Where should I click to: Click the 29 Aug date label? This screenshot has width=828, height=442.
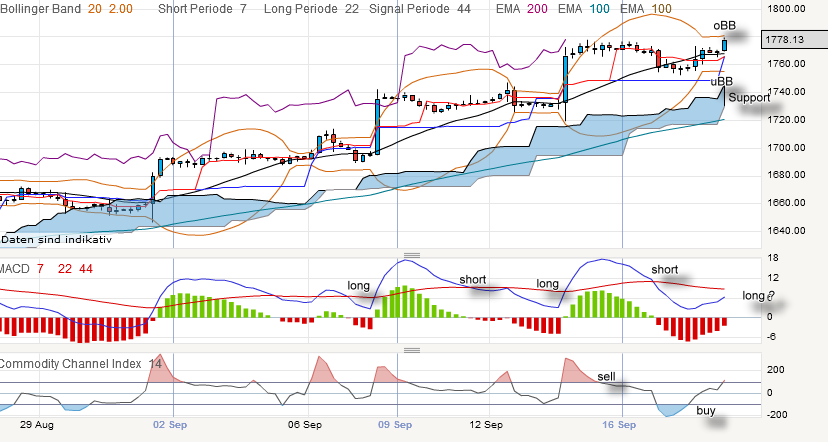pyautogui.click(x=36, y=425)
